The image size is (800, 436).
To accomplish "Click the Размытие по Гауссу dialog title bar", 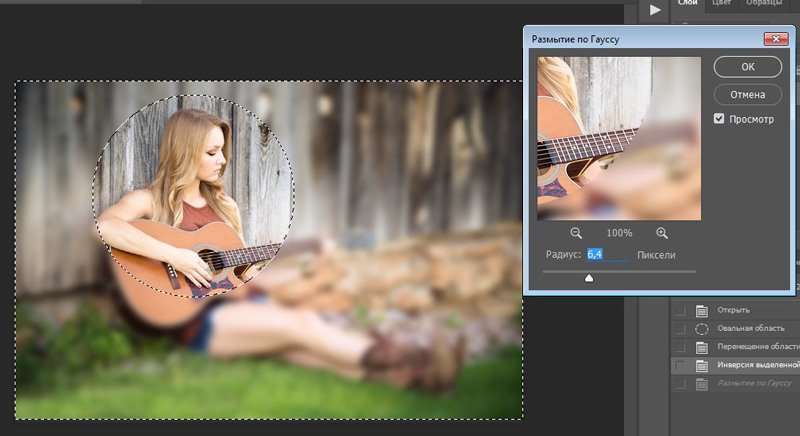I will pyautogui.click(x=645, y=39).
